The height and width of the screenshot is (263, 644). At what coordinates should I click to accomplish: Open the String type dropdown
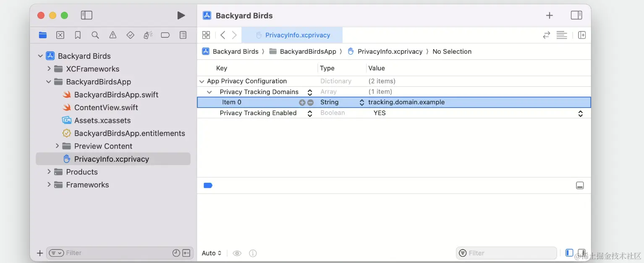[361, 103]
